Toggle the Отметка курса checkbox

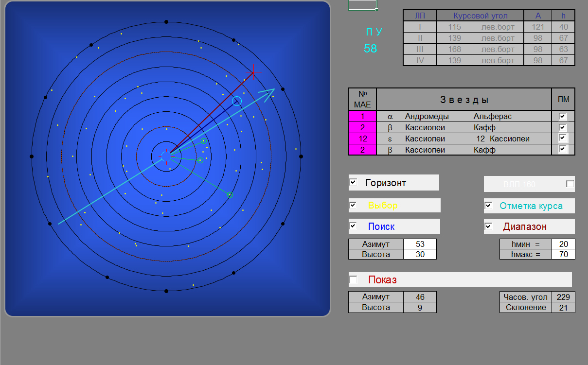(x=488, y=206)
